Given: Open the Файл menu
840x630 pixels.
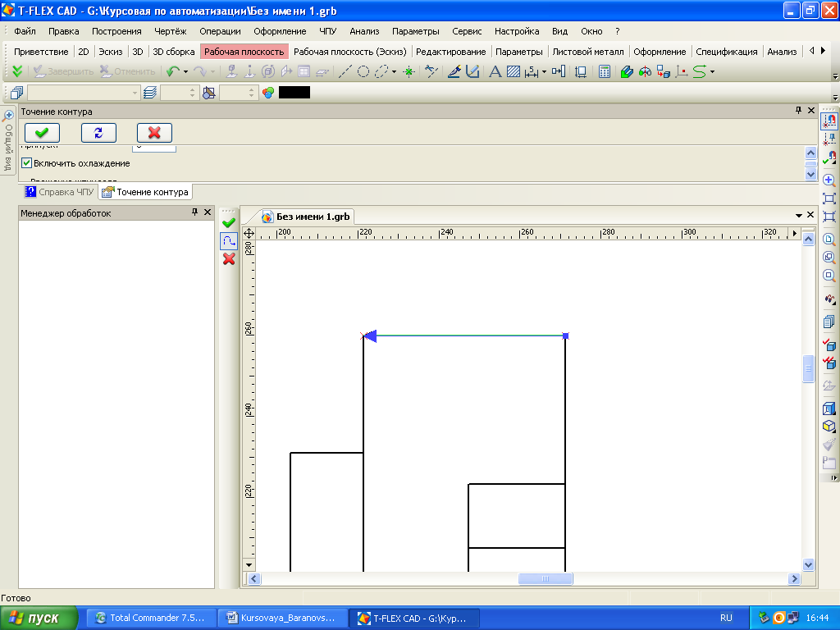Looking at the screenshot, I should click(25, 31).
